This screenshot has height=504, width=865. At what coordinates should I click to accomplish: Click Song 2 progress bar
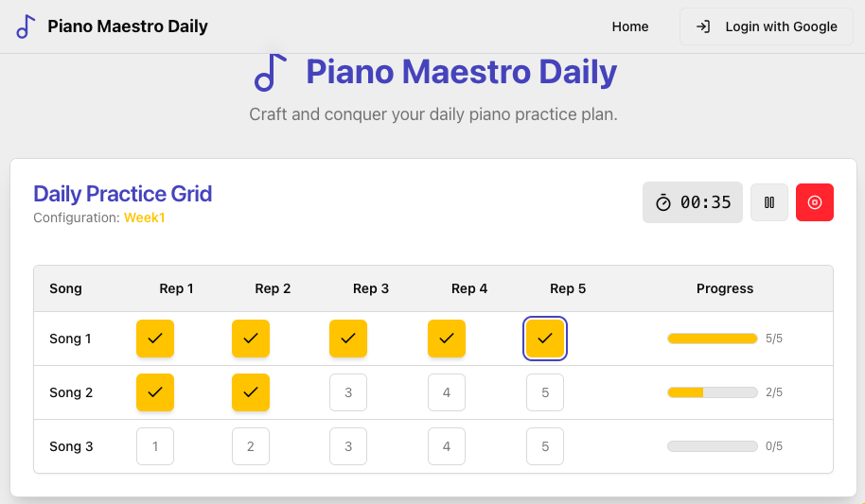713,392
